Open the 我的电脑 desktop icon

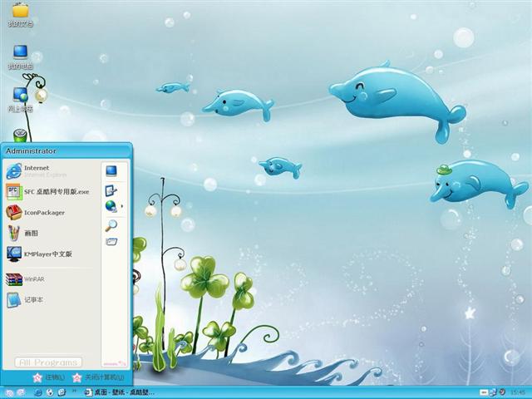tap(20, 57)
